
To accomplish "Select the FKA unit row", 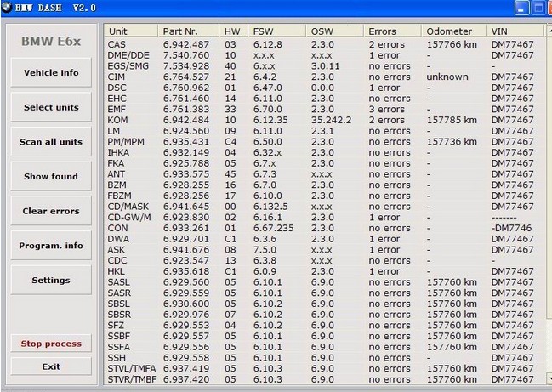I will pos(324,163).
